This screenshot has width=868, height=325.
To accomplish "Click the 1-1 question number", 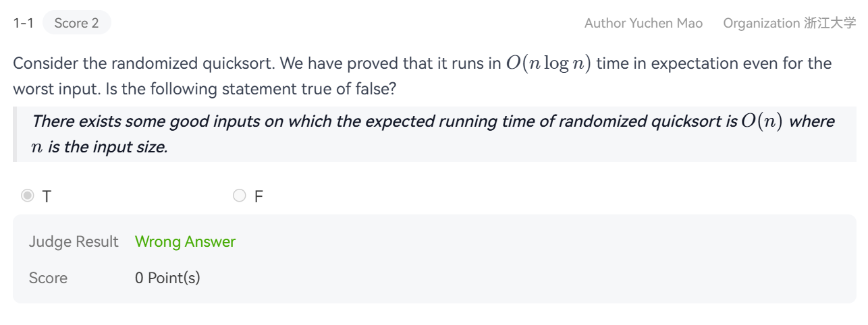I will point(23,24).
